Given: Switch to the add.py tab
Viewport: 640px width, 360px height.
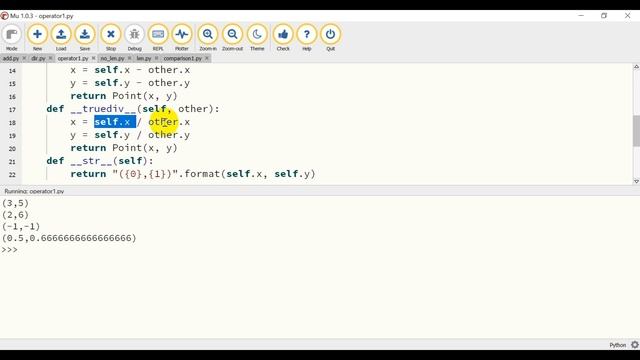Looking at the screenshot, I should (11, 58).
